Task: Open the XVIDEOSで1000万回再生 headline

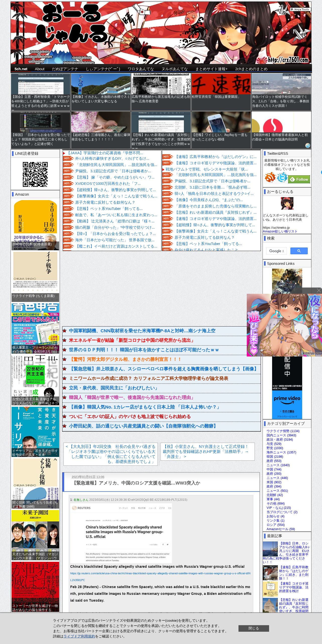Action: pyautogui.click(x=108, y=184)
